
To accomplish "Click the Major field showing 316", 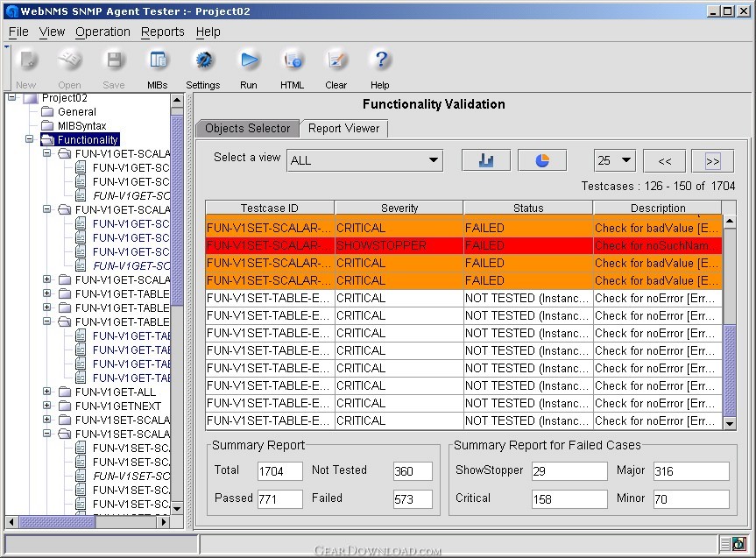I will tap(691, 471).
